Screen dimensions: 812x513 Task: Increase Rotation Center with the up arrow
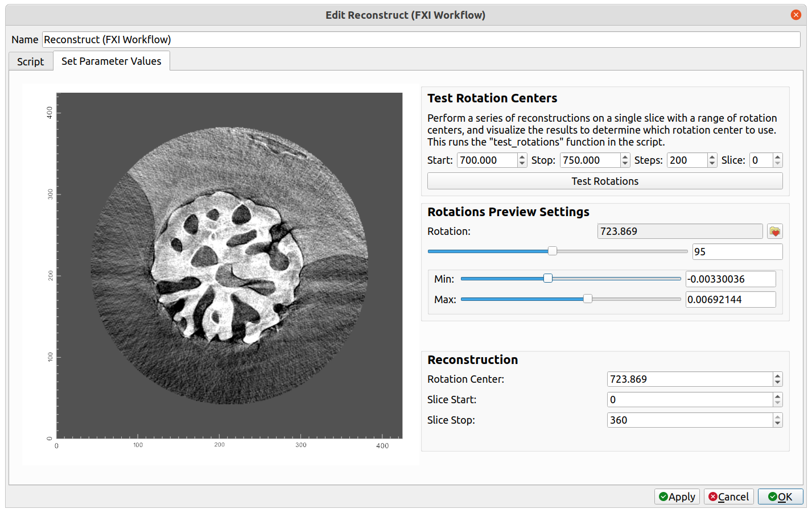pyautogui.click(x=778, y=376)
